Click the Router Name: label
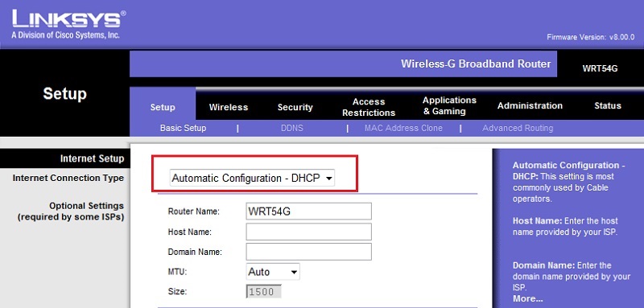 pos(193,211)
